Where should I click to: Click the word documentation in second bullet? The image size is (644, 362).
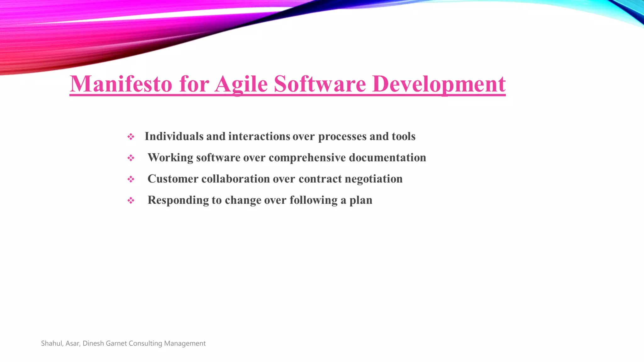pyautogui.click(x=387, y=157)
